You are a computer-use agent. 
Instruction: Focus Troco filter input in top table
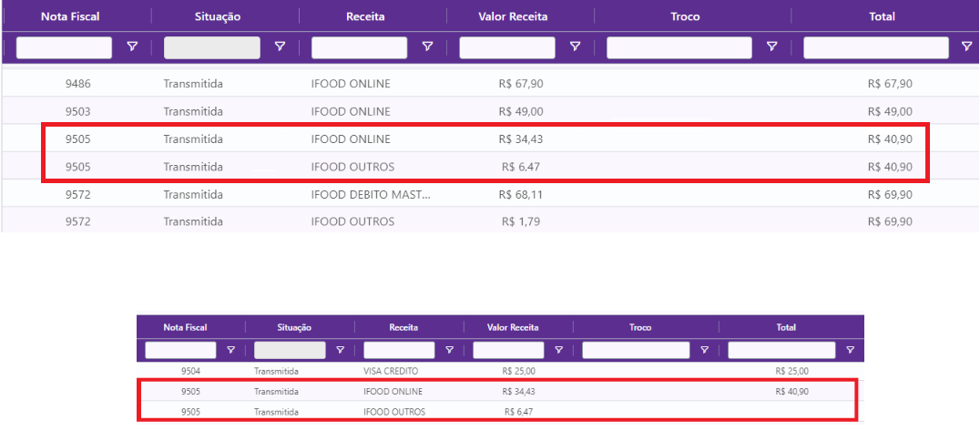coord(679,47)
